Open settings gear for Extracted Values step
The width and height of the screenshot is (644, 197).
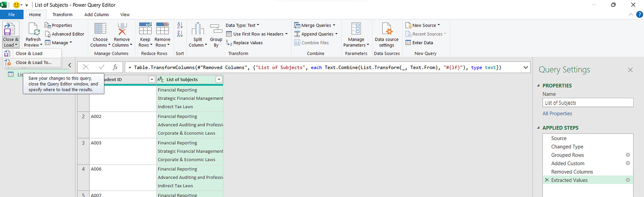pos(628,180)
